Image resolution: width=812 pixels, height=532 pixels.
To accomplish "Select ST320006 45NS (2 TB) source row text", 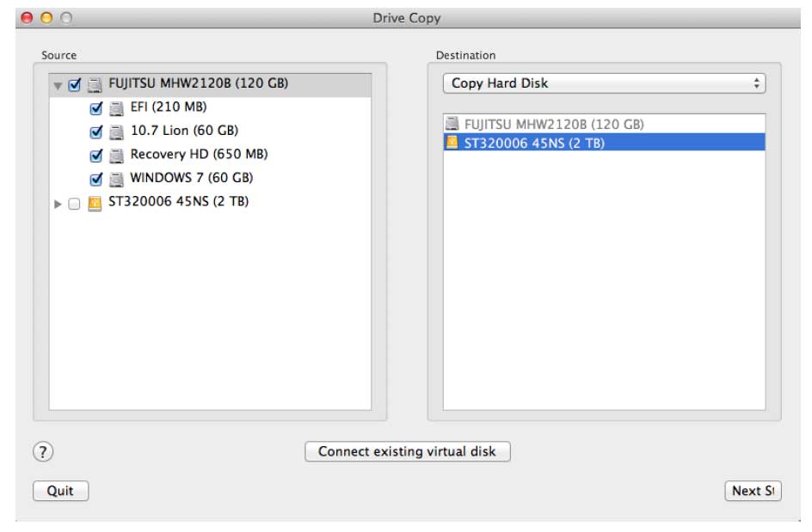I will (x=179, y=202).
